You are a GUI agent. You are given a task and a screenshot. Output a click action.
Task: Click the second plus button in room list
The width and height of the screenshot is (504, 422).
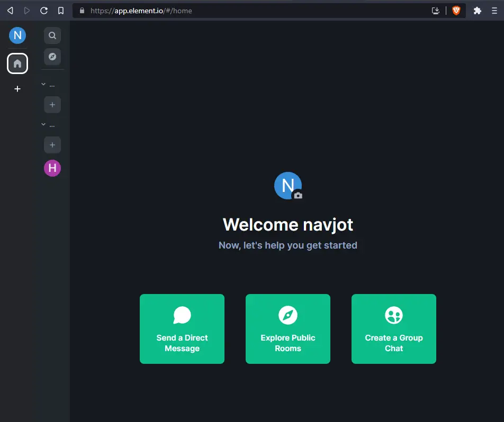click(52, 144)
